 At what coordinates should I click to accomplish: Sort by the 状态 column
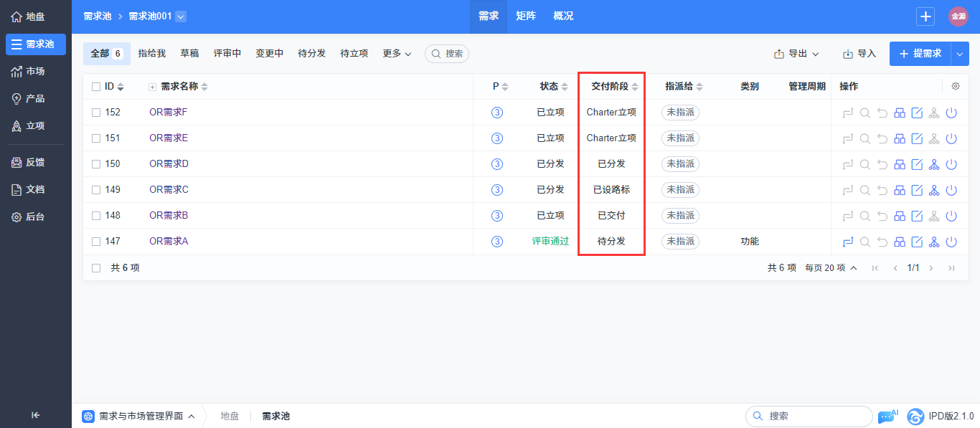point(554,87)
